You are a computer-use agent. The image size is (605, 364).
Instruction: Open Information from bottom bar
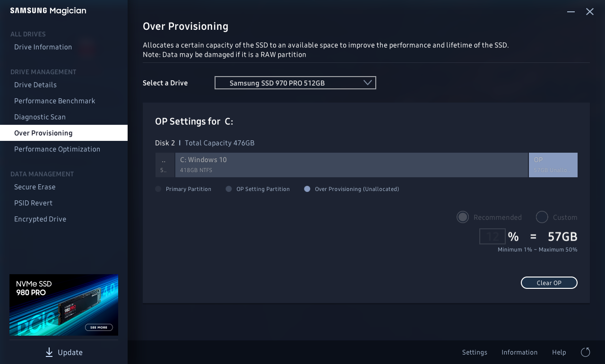[519, 352]
